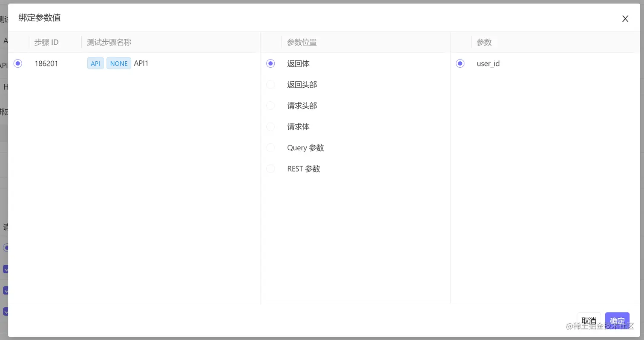Screen dimensions: 644x340
Task: Click the 绑定参数值 dialog title
Action: 40,18
